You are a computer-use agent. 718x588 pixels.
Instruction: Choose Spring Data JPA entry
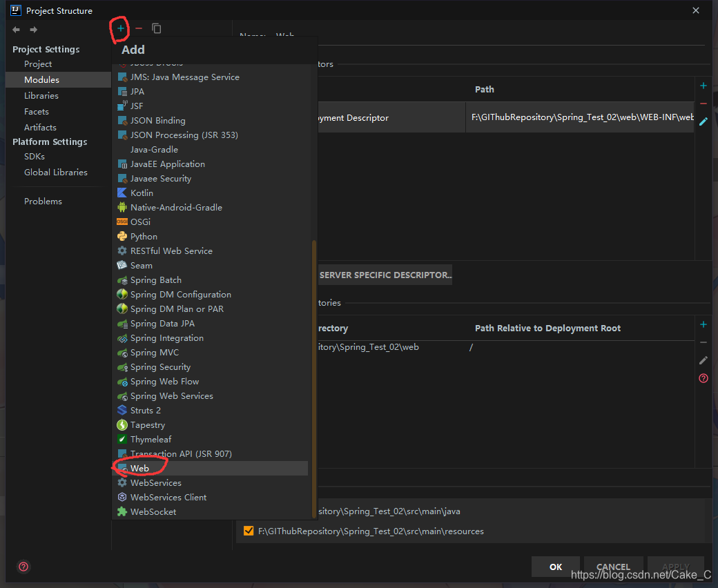pyautogui.click(x=211, y=324)
